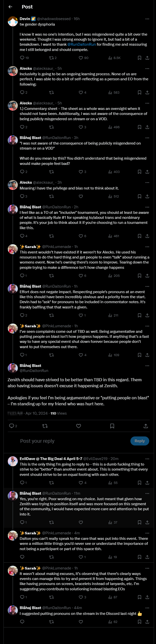Click into the Post your reply field
The width and height of the screenshot is (156, 644).
pyautogui.click(x=73, y=441)
